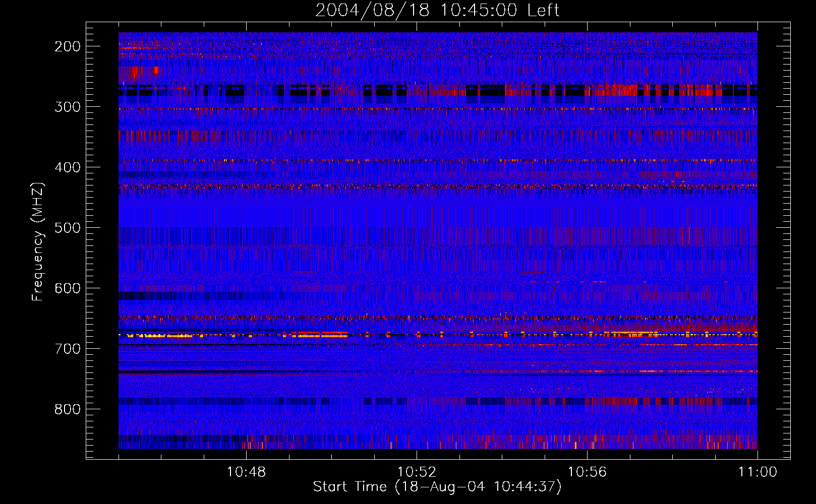The width and height of the screenshot is (816, 504).
Task: Click the 500 frequency tick label
Action: [68, 228]
